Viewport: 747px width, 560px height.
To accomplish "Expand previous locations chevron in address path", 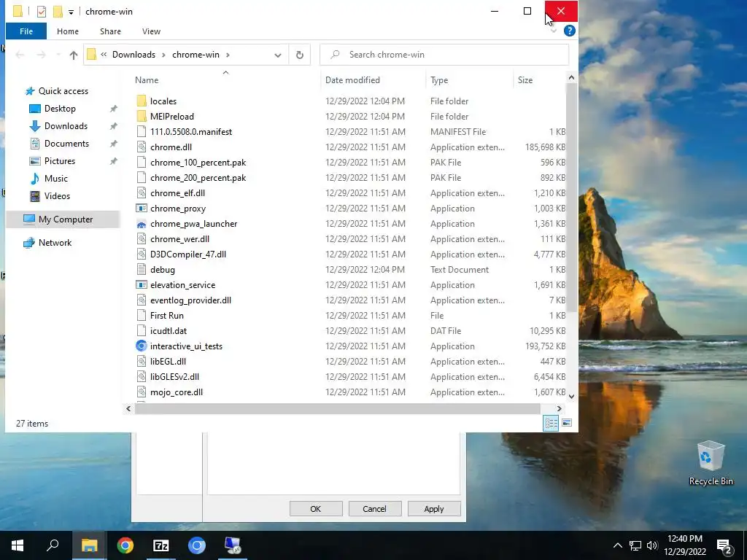I will click(104, 54).
